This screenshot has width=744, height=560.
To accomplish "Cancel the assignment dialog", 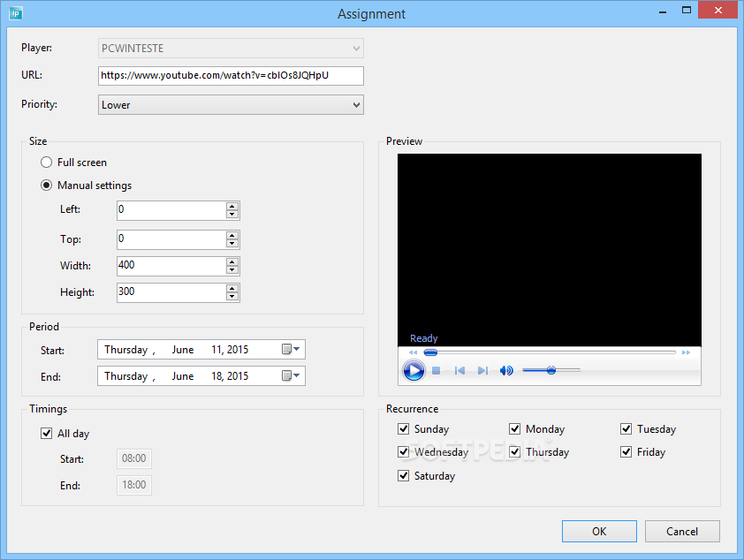I will [x=682, y=531].
